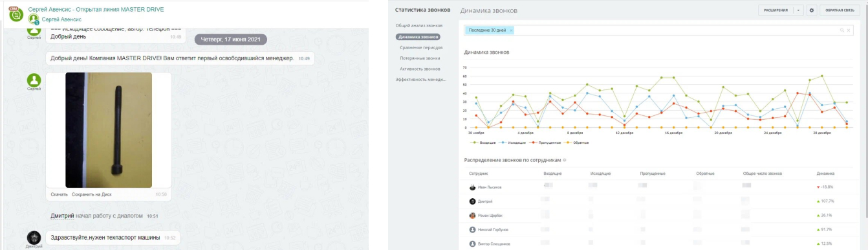The image size is (868, 250).
Task: Click Иван Лысиков's avatar in the table
Action: pos(473,187)
